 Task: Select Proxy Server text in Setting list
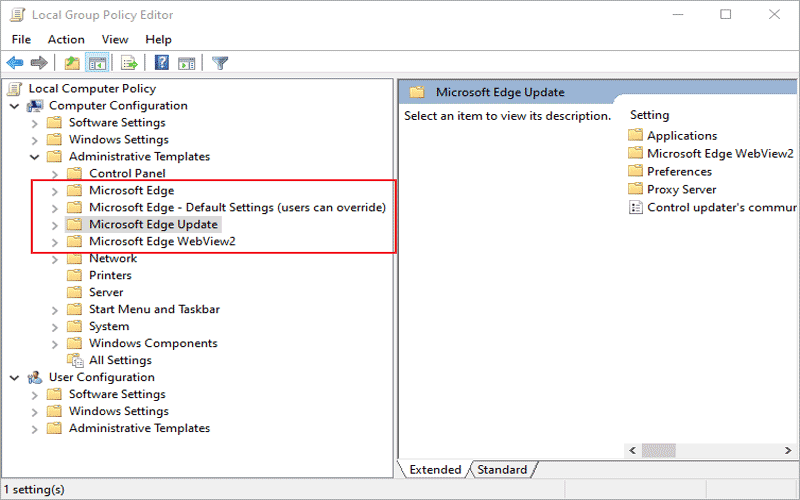pos(682,190)
